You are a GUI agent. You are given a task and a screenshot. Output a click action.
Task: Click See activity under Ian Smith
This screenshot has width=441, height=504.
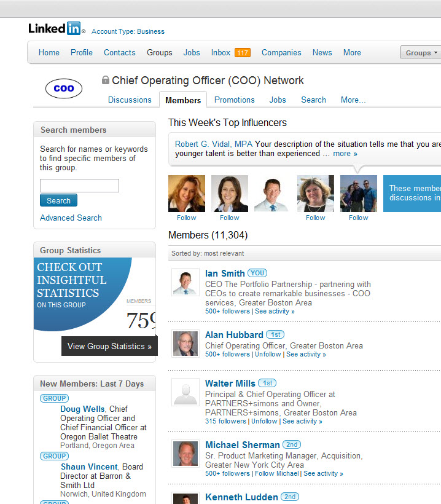click(275, 311)
